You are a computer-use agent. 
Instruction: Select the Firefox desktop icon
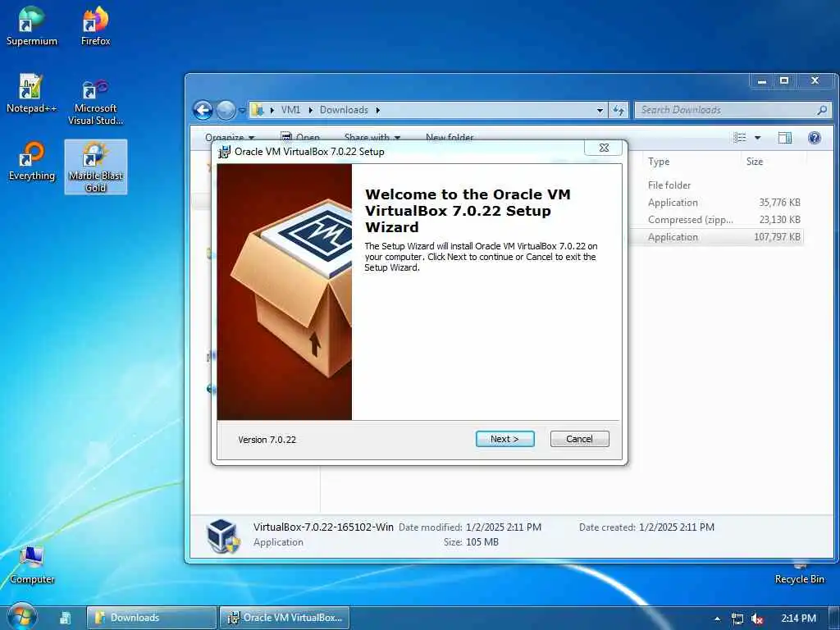click(95, 26)
